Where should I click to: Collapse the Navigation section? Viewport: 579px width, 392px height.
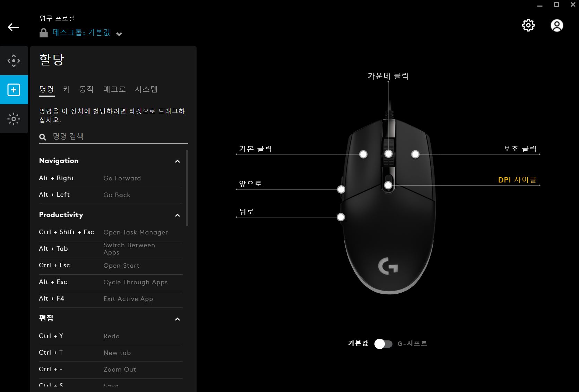coord(178,161)
